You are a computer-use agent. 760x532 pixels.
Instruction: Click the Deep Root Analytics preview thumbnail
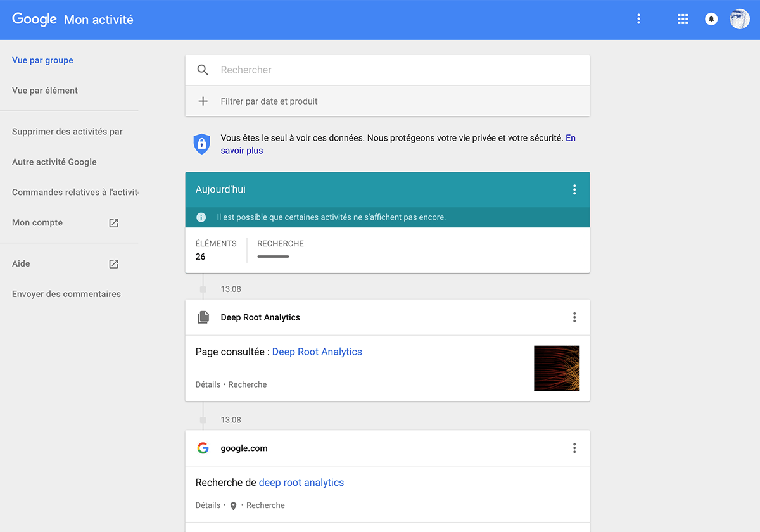click(x=557, y=368)
